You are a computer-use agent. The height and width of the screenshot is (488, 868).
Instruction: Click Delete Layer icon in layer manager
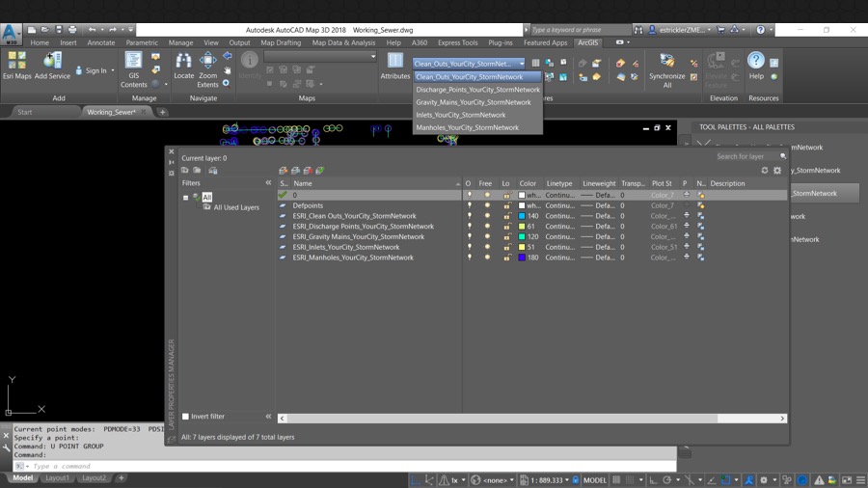pyautogui.click(x=308, y=171)
